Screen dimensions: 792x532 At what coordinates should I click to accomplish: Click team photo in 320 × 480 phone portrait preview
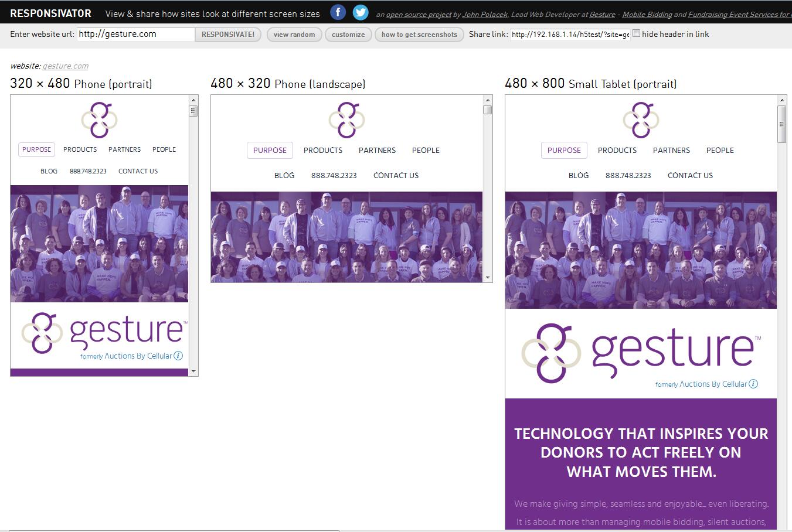(x=99, y=244)
